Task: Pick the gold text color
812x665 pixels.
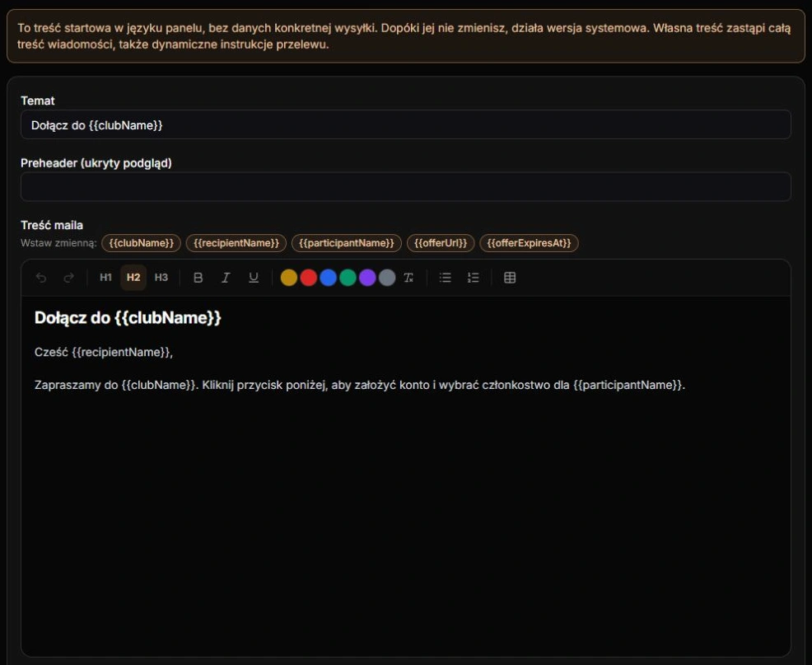Action: [x=289, y=278]
